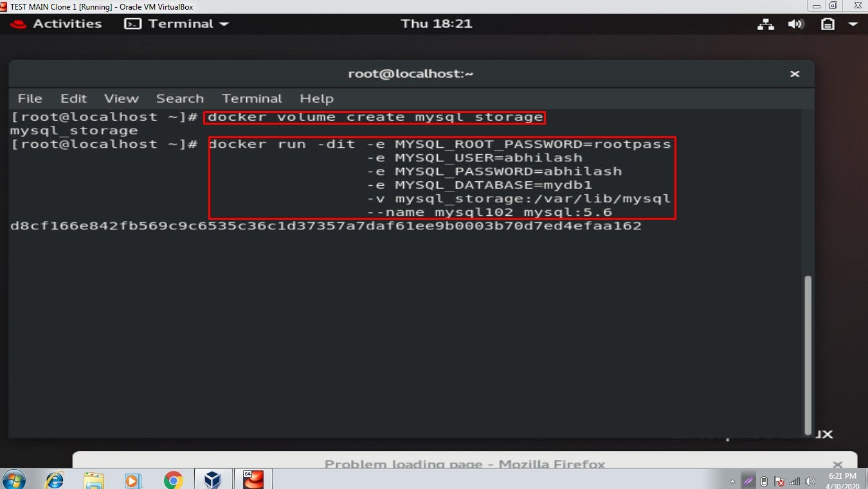
Task: Open the network status icon in the top bar
Action: pyautogui.click(x=765, y=24)
